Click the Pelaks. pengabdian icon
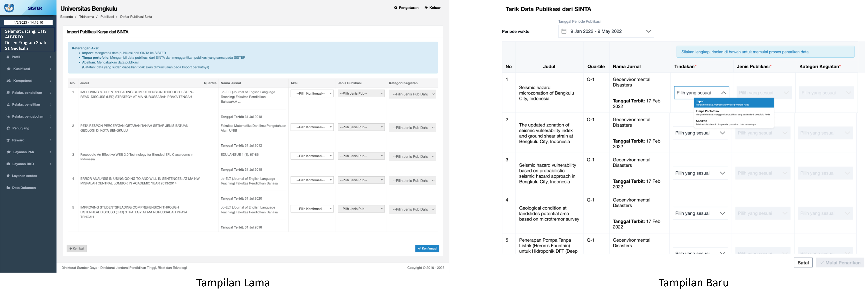Screen dimensions: 868x297 [x=8, y=116]
